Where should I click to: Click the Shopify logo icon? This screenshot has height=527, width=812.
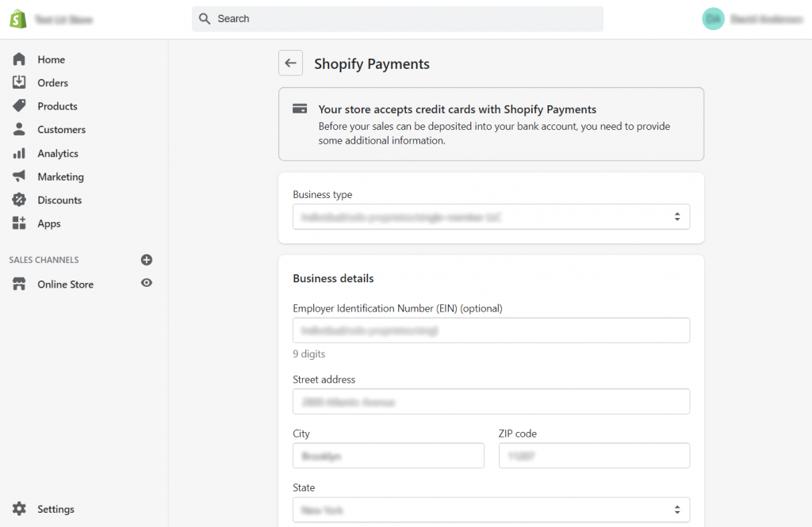click(18, 19)
